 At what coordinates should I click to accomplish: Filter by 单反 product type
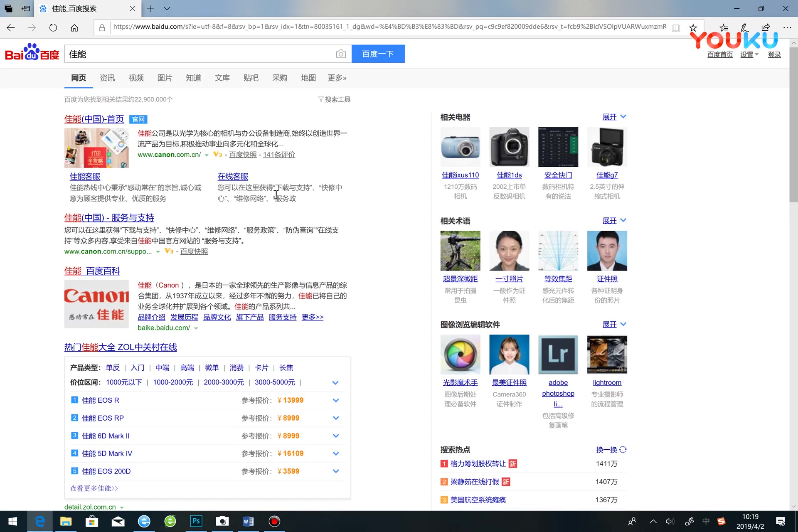tap(113, 368)
